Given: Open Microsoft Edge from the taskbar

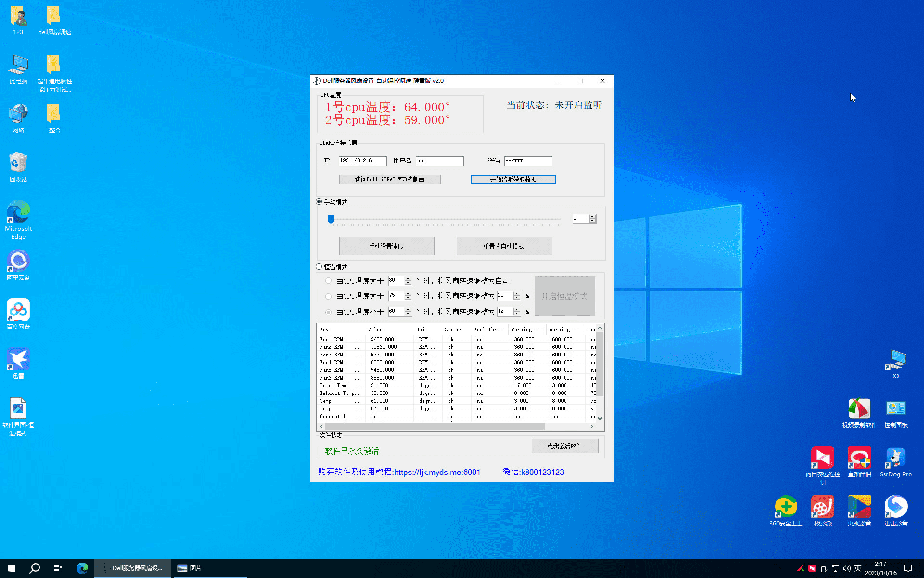Looking at the screenshot, I should 82,568.
